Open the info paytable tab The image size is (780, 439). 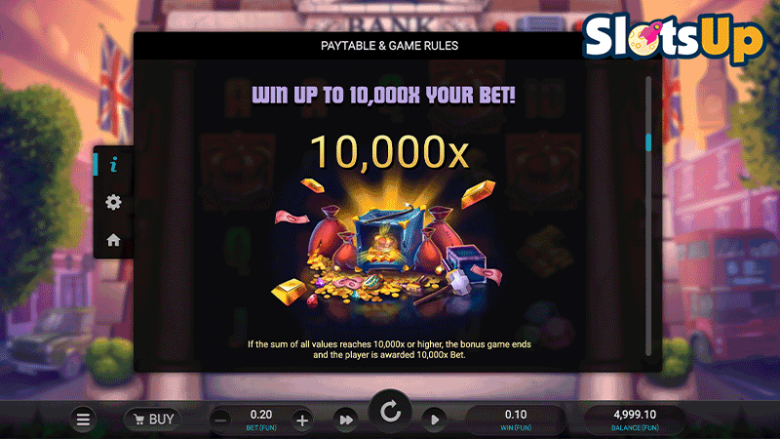pos(113,165)
